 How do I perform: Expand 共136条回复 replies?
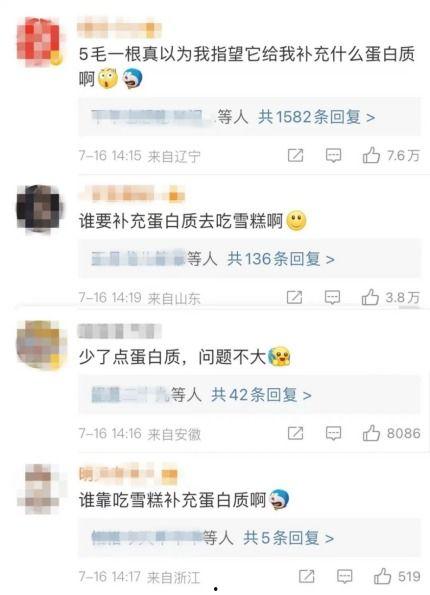pyautogui.click(x=281, y=259)
